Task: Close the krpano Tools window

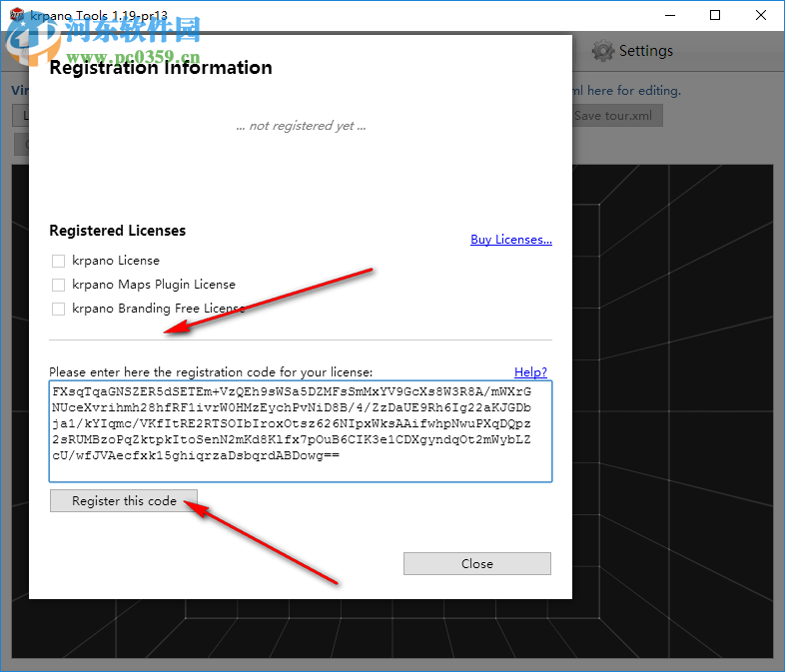Action: tap(760, 16)
